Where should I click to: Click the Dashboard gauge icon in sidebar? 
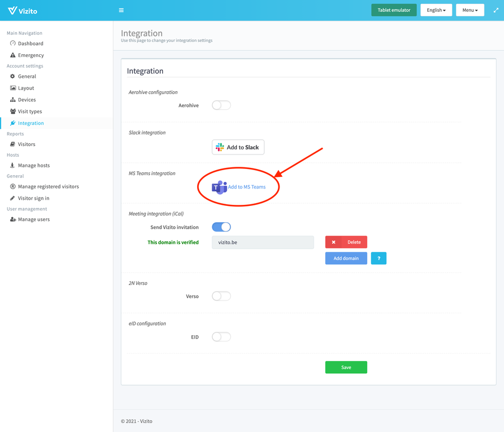pyautogui.click(x=13, y=43)
